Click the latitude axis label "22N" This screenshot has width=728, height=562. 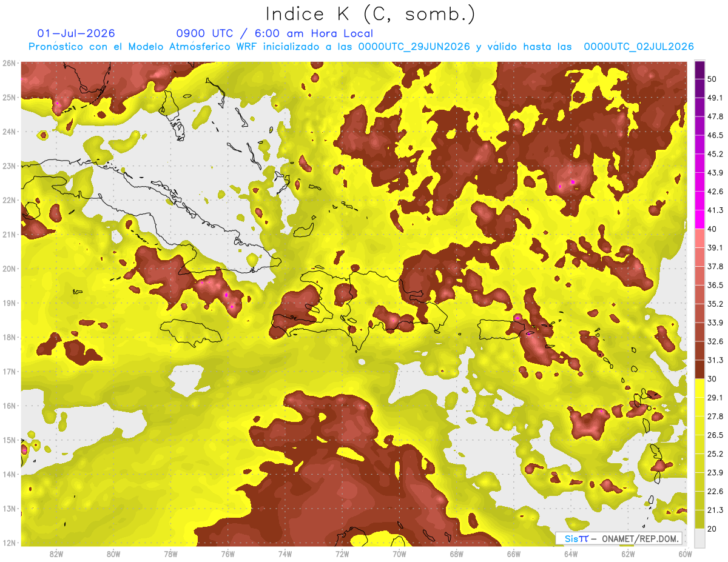(x=9, y=200)
